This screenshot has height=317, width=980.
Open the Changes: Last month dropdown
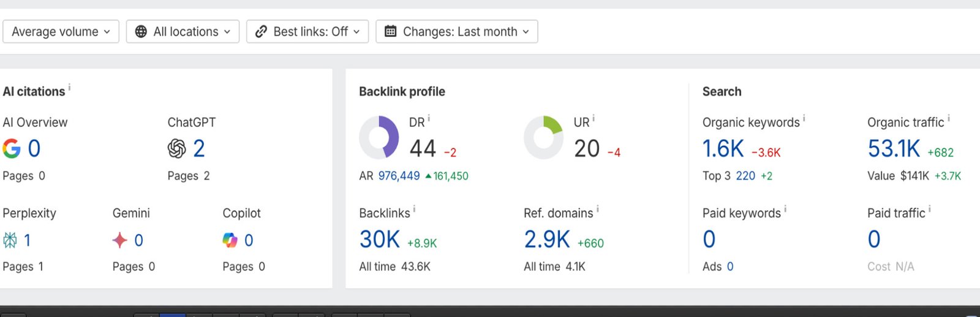point(457,32)
